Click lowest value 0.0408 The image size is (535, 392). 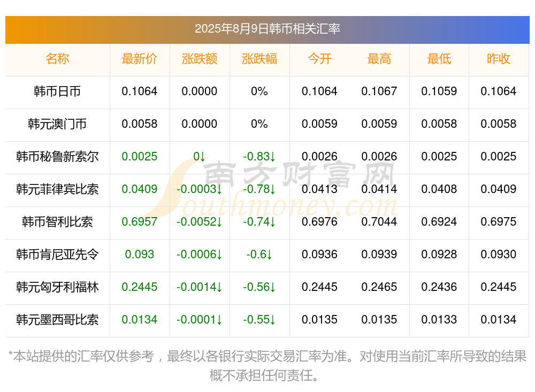[439, 189]
